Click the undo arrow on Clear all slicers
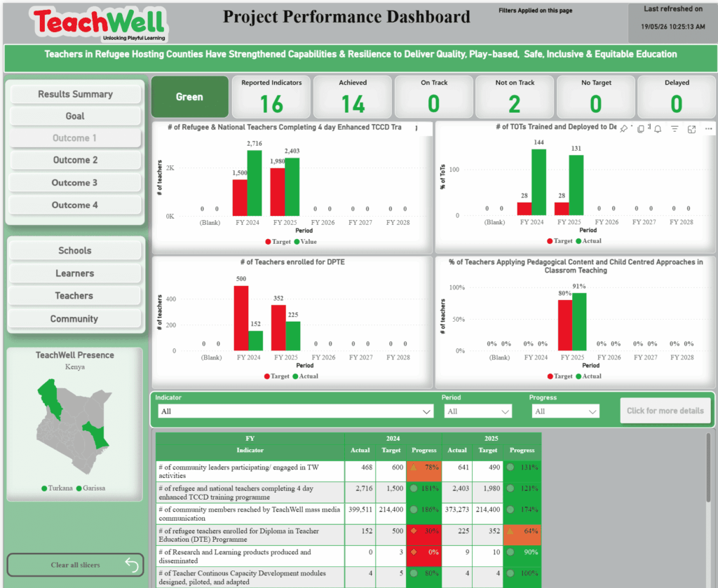Screen dimensions: 718x588 pyautogui.click(x=131, y=565)
